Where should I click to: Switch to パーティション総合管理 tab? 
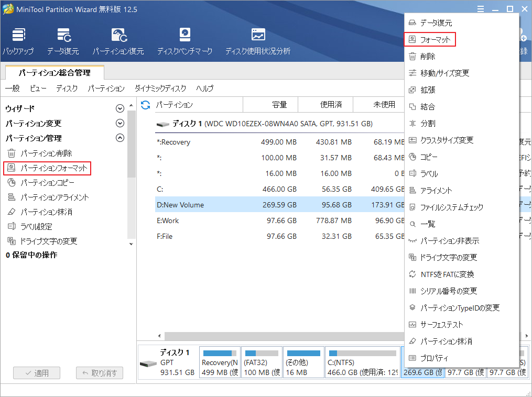pyautogui.click(x=55, y=73)
